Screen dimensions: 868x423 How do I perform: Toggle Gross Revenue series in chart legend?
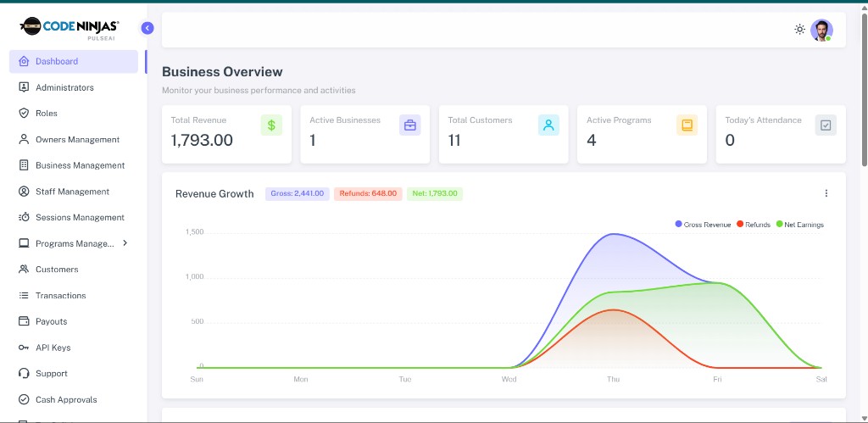click(703, 225)
